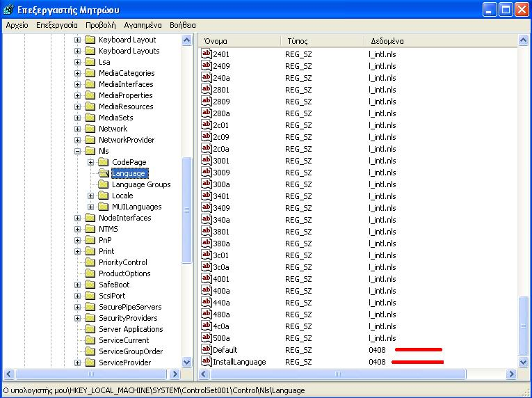
Task: Collapse the Nls tree node
Action: click(78, 151)
